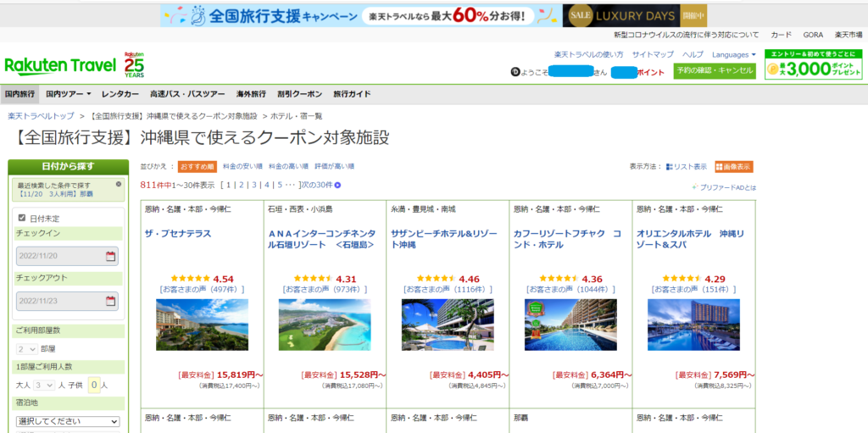Open the 割引クーポン menu item
This screenshot has height=433, width=868.
[x=299, y=94]
